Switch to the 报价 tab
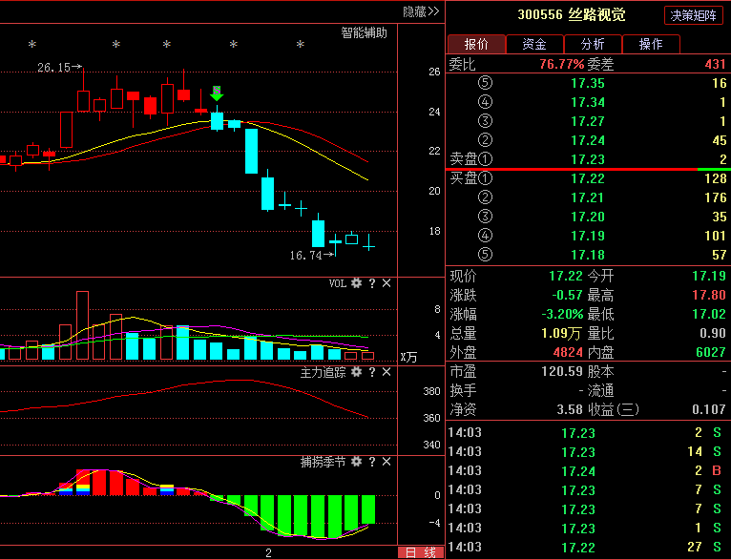This screenshot has height=560, width=731. [476, 44]
